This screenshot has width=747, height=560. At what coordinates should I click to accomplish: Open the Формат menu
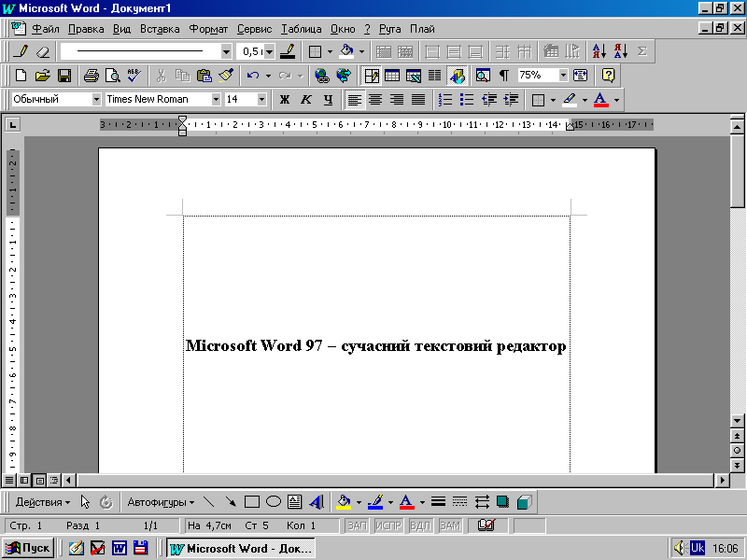[x=208, y=29]
